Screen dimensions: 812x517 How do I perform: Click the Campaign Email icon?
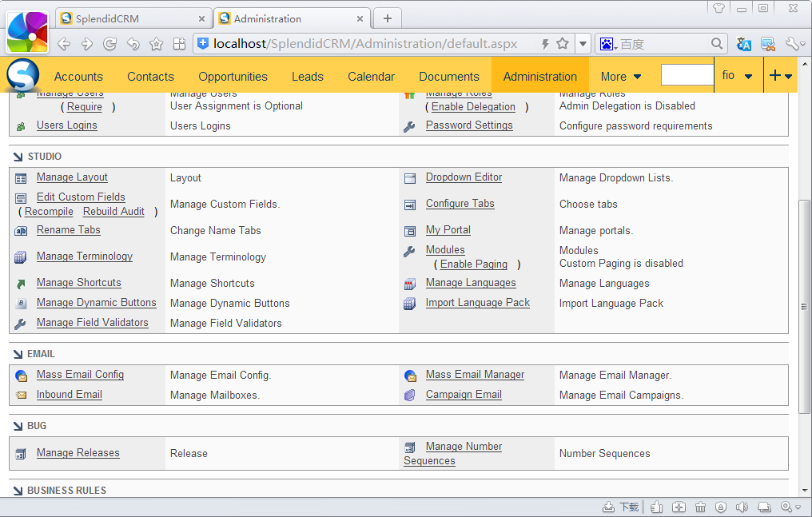coord(410,396)
